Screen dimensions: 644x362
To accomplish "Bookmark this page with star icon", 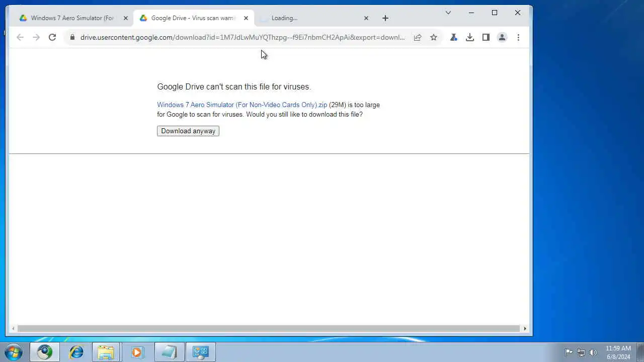I will (434, 37).
